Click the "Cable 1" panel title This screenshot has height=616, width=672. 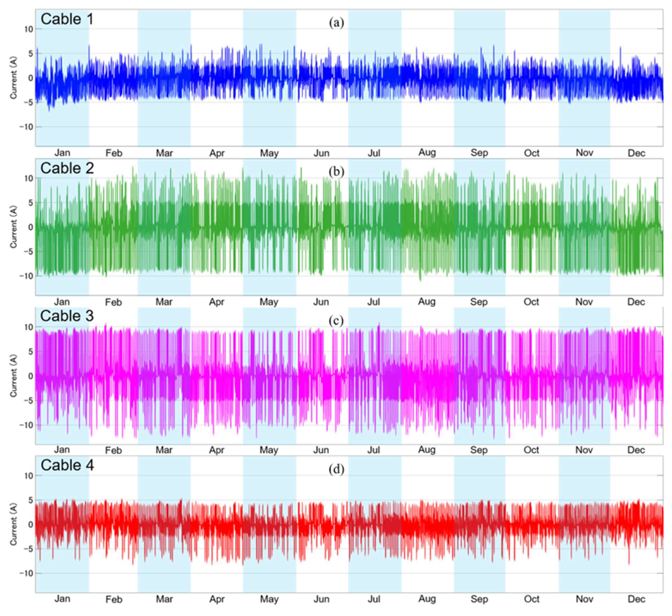[x=67, y=19]
